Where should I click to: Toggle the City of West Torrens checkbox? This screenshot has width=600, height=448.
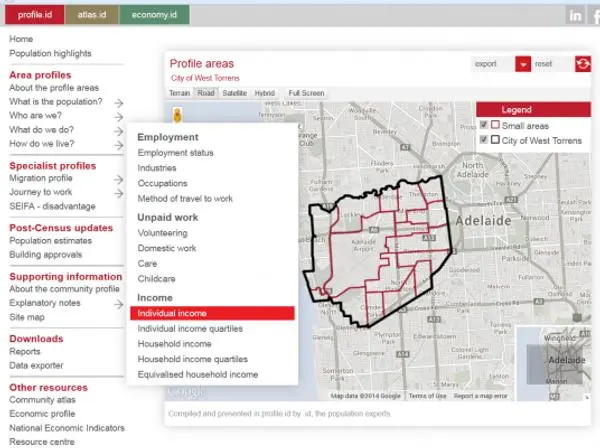click(484, 140)
